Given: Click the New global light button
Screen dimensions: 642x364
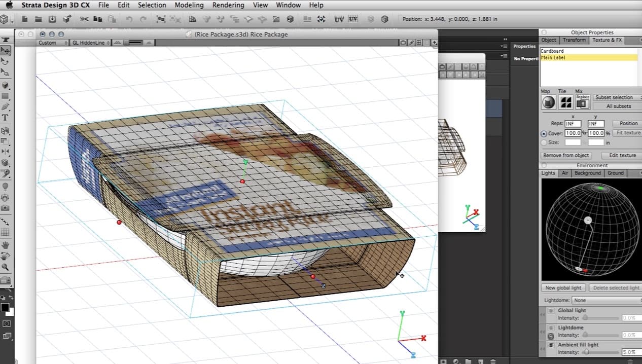Looking at the screenshot, I should (x=563, y=288).
